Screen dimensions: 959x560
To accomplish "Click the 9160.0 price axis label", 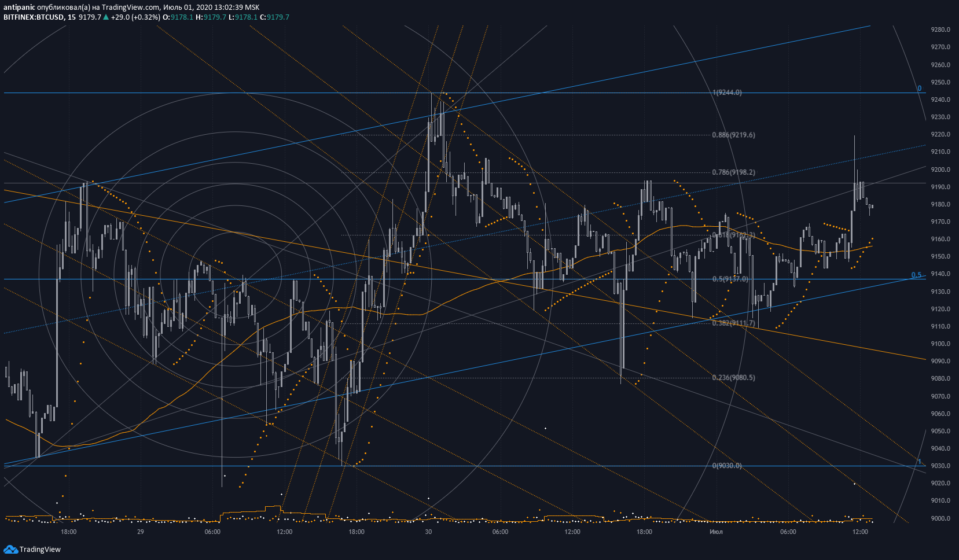I will [x=940, y=239].
